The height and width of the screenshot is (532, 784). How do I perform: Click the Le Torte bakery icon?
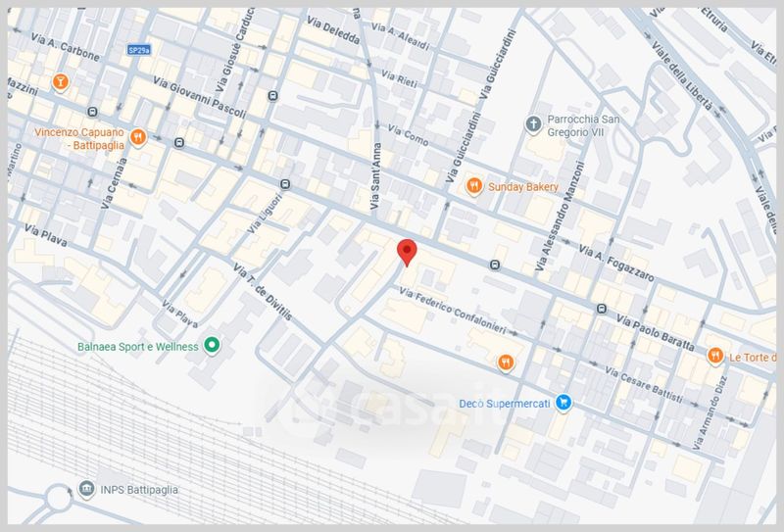point(714,356)
